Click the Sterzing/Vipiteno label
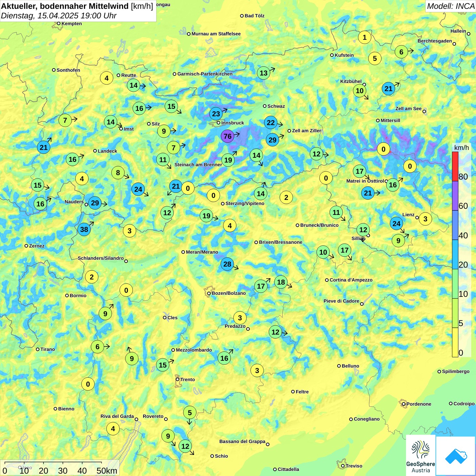This screenshot has width=476, height=476. point(245,203)
